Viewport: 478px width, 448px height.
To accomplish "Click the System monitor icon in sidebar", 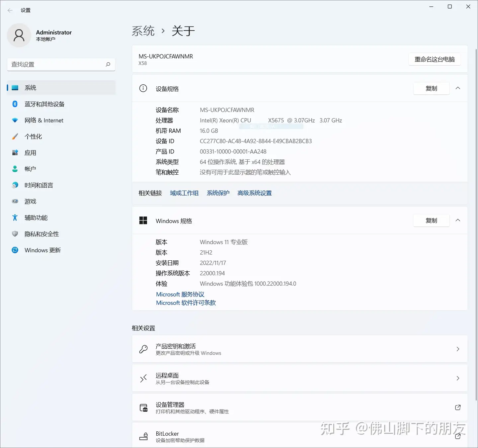I will 15,88.
